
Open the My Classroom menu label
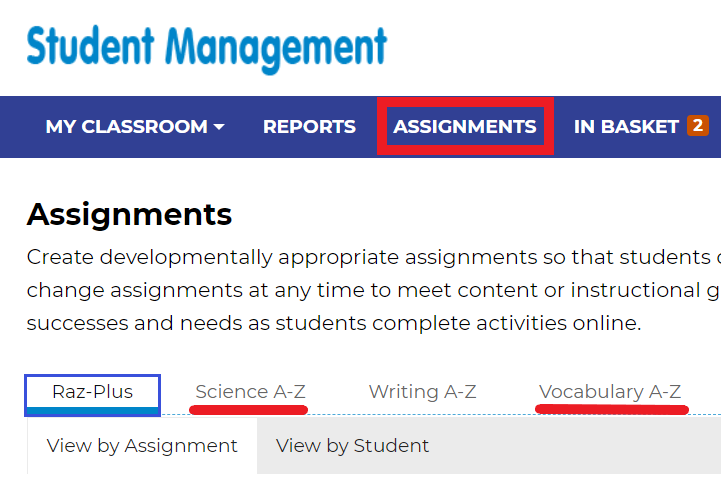pyautogui.click(x=126, y=127)
